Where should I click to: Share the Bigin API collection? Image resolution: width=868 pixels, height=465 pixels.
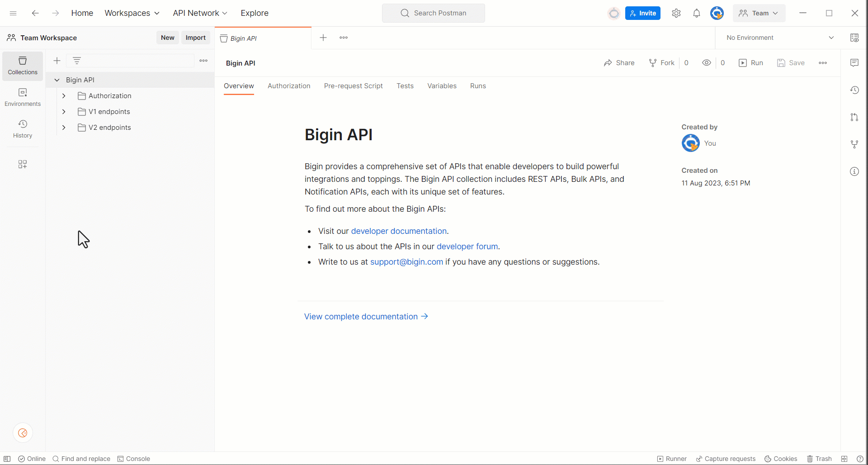click(x=619, y=63)
